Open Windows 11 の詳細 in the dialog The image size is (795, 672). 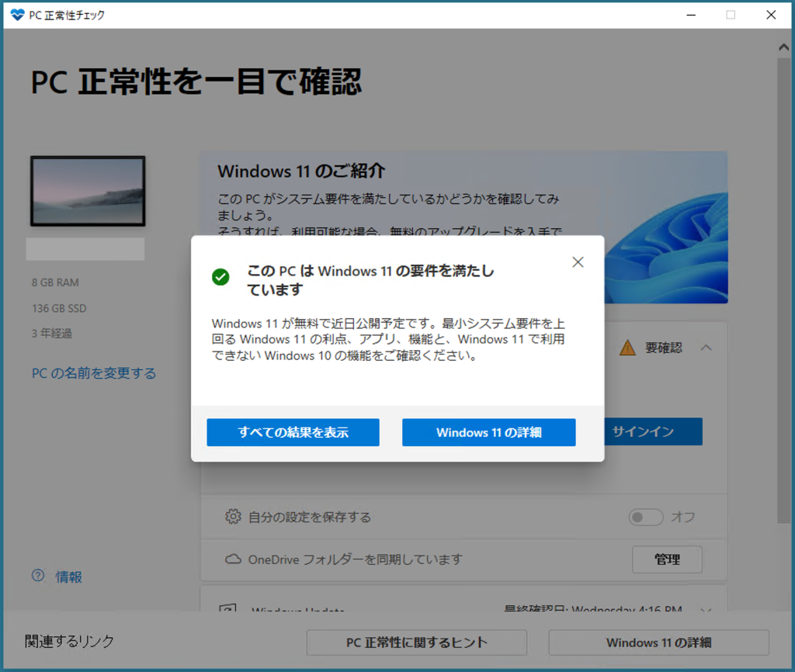pos(489,432)
